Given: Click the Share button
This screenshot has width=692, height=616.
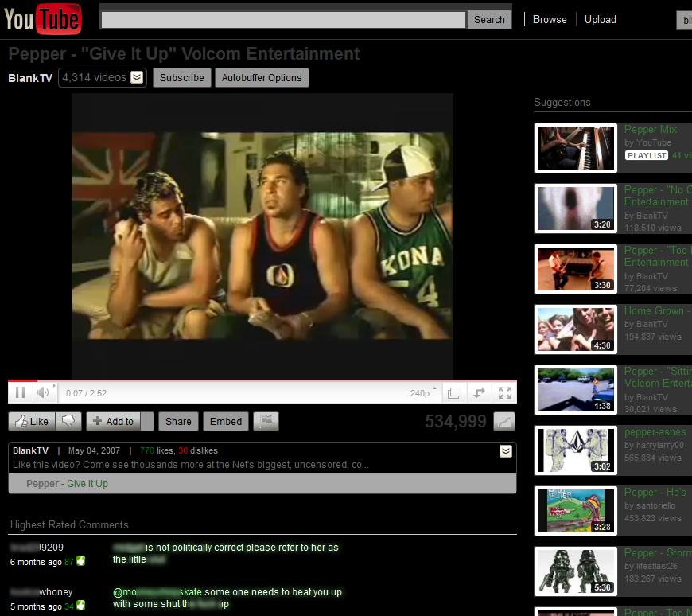Looking at the screenshot, I should pos(178,422).
